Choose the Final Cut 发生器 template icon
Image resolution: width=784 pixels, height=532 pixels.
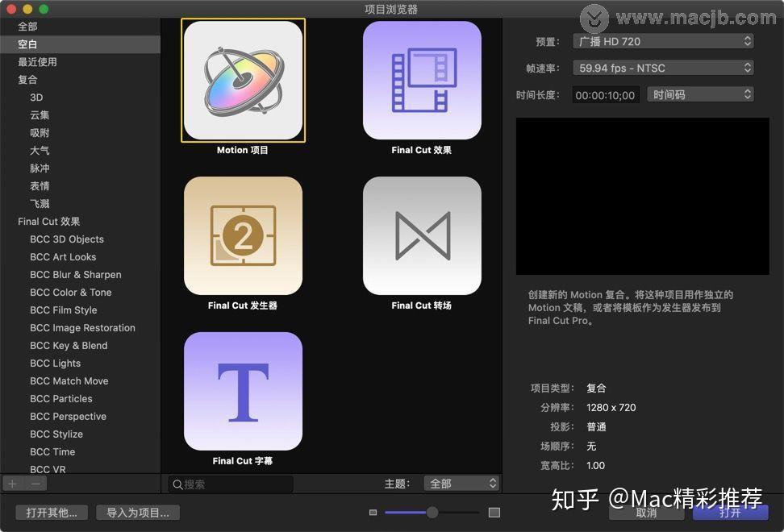pyautogui.click(x=243, y=236)
